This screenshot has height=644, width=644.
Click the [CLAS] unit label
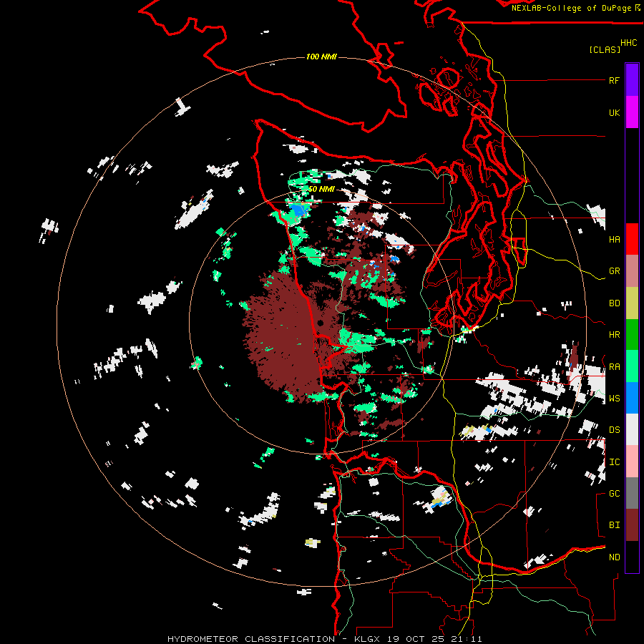click(605, 49)
